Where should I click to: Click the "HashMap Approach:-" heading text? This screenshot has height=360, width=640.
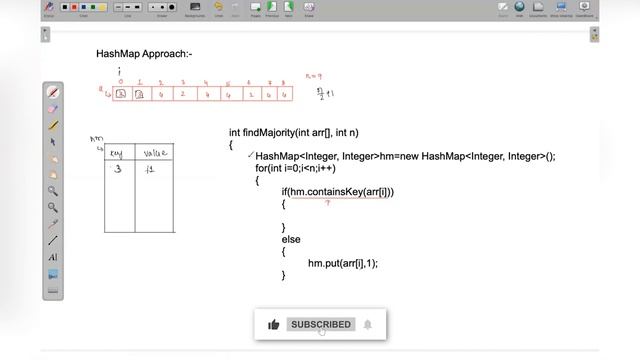(144, 54)
